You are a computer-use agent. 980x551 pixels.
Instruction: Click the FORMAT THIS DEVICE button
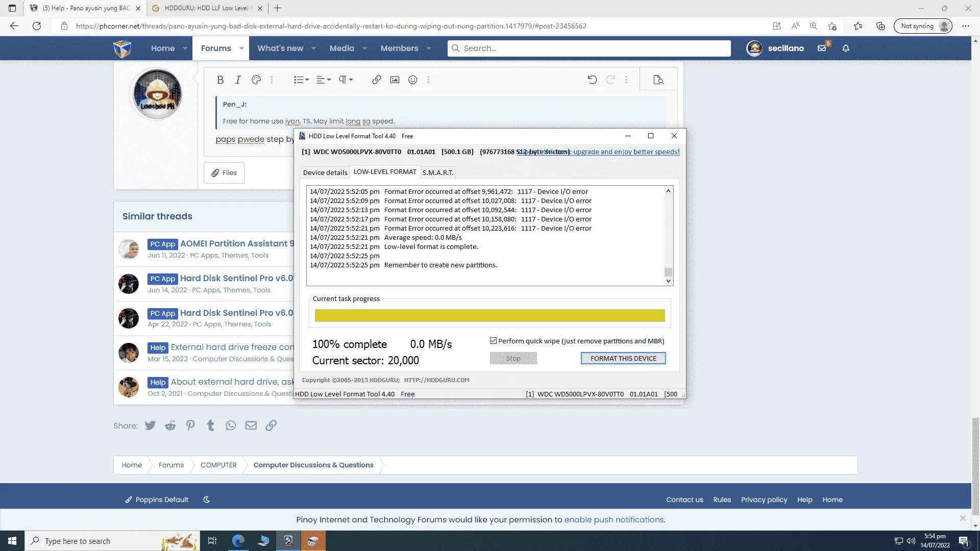click(x=623, y=358)
